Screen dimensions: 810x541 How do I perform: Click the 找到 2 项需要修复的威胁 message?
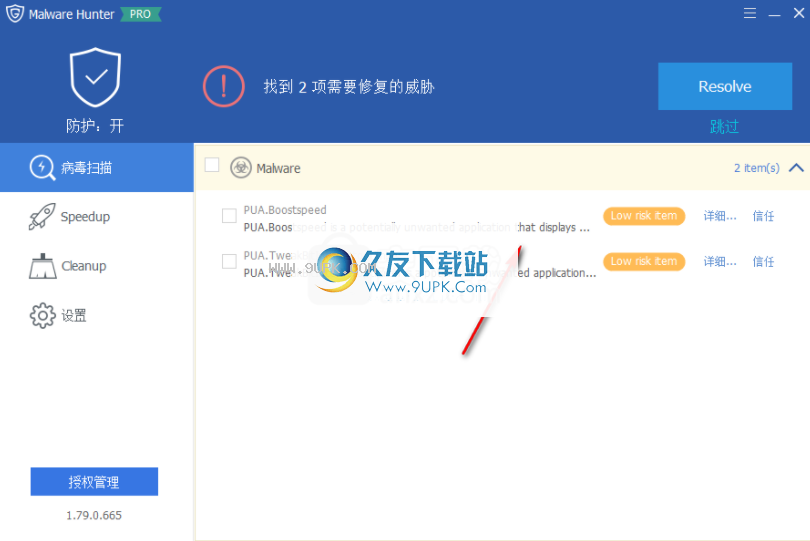[x=349, y=86]
